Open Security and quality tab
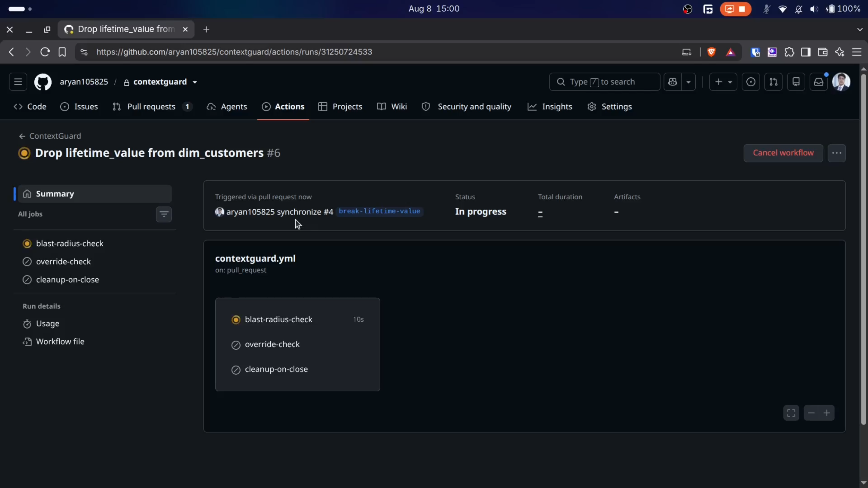This screenshot has height=488, width=868. 467,107
